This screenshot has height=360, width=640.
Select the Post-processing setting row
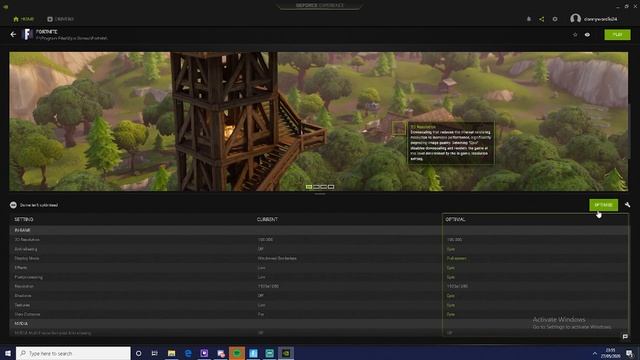pyautogui.click(x=318, y=277)
